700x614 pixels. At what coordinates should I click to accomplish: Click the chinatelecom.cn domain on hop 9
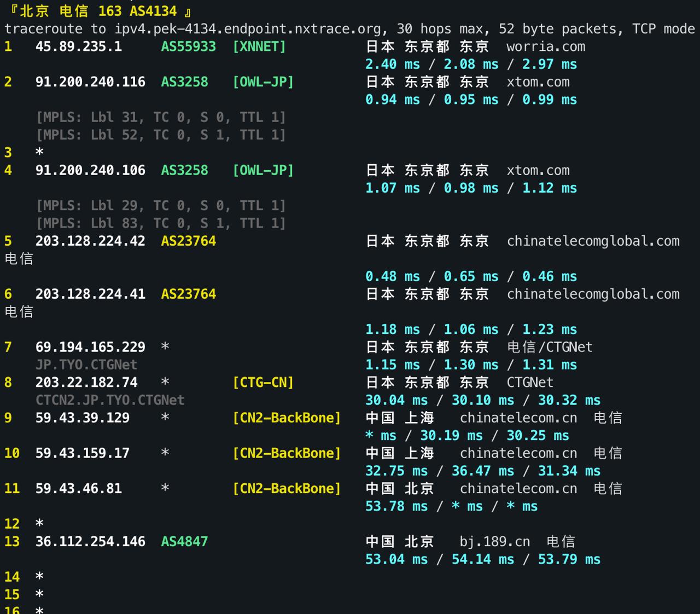pyautogui.click(x=518, y=418)
